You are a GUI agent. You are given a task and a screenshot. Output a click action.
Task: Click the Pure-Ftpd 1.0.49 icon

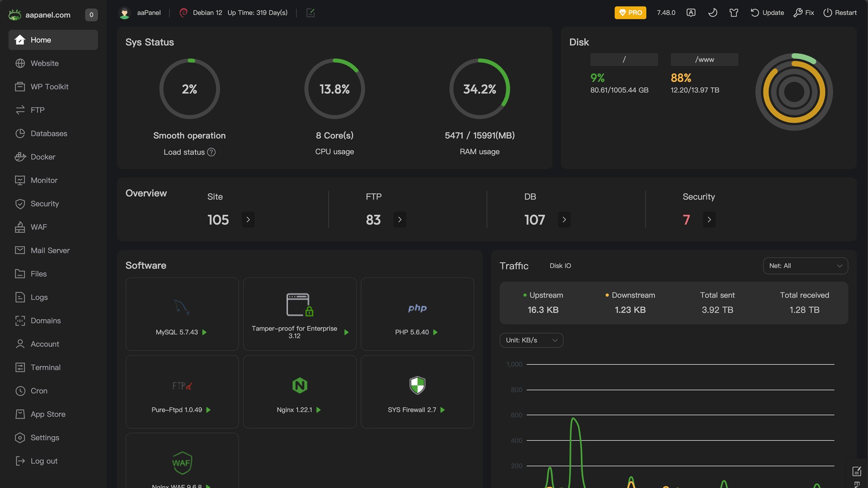coord(182,386)
